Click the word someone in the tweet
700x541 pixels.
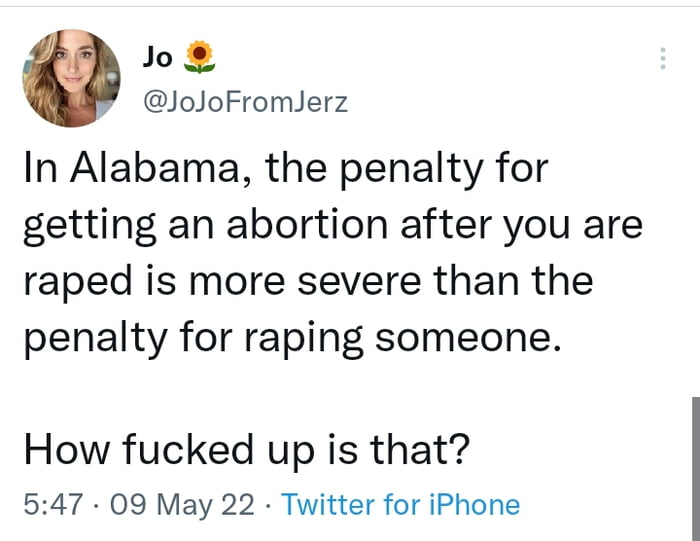(x=463, y=338)
